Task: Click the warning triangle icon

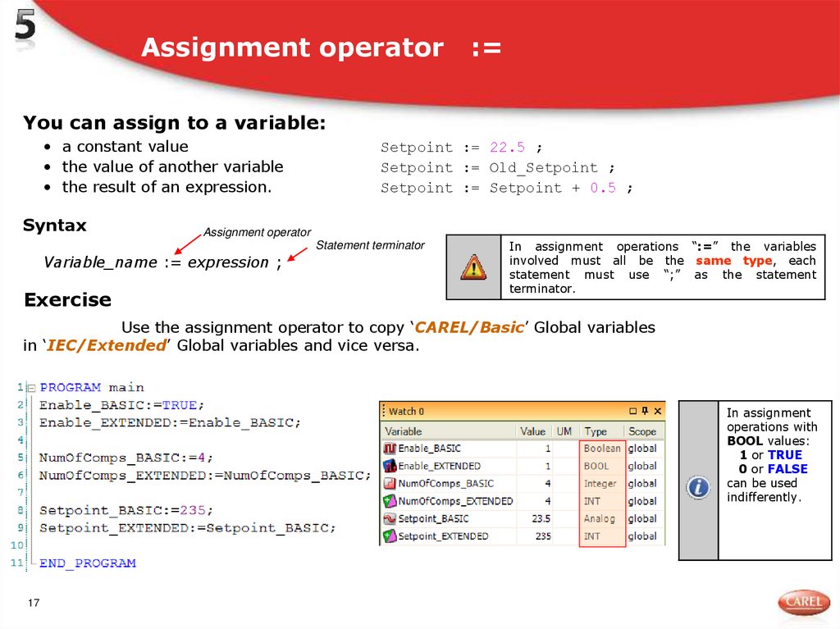Action: [x=472, y=267]
